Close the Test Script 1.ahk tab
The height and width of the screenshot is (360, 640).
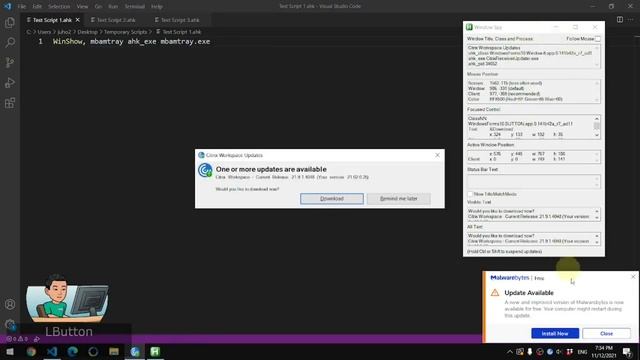pyautogui.click(x=78, y=20)
